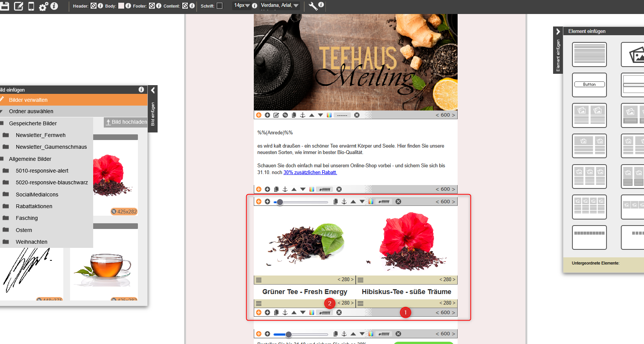
Task: Open the Newsletter_Fernweh folder
Action: pos(41,135)
